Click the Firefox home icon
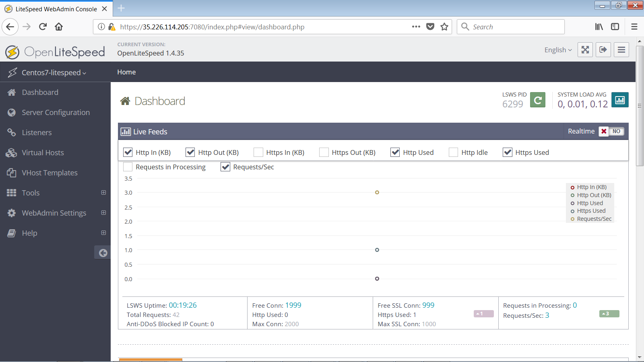The image size is (644, 362). pyautogui.click(x=59, y=27)
